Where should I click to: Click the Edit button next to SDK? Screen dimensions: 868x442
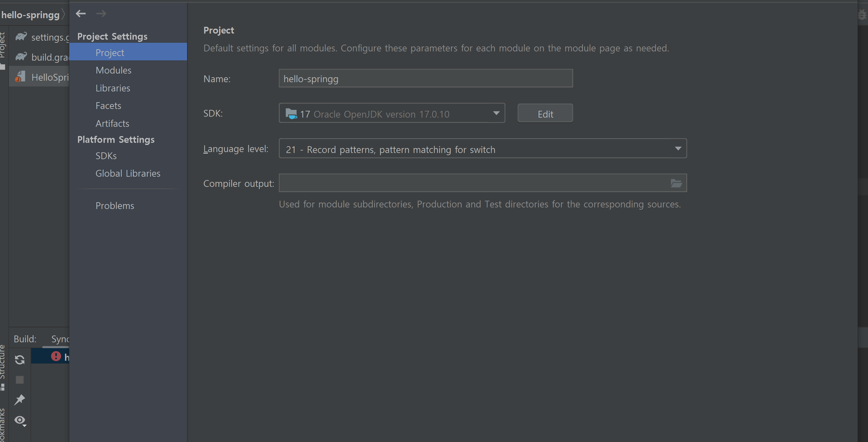[x=545, y=114]
